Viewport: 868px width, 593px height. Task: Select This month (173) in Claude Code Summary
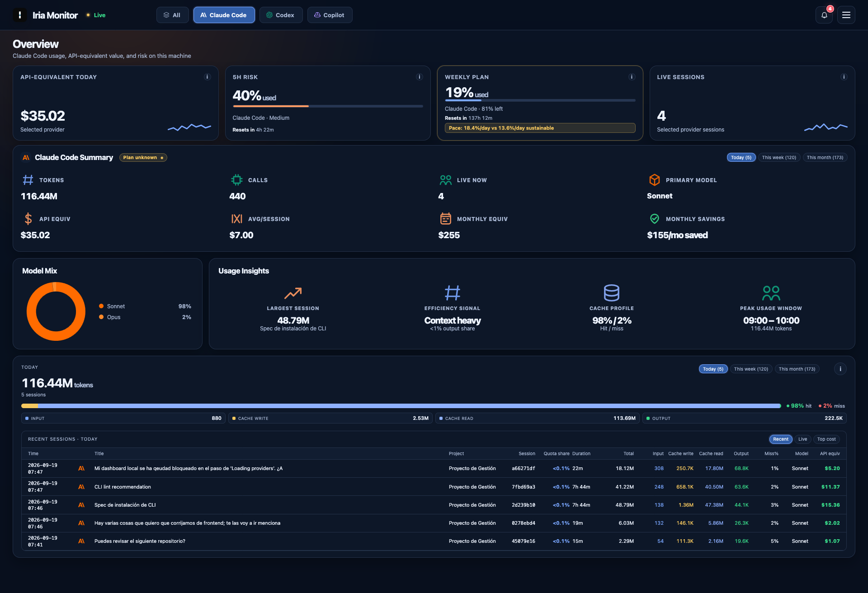825,157
